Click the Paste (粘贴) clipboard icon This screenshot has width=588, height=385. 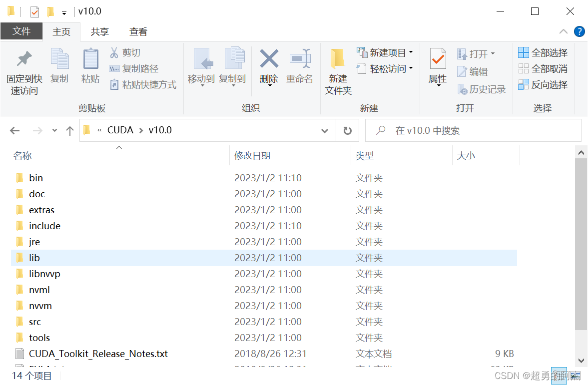click(x=90, y=59)
